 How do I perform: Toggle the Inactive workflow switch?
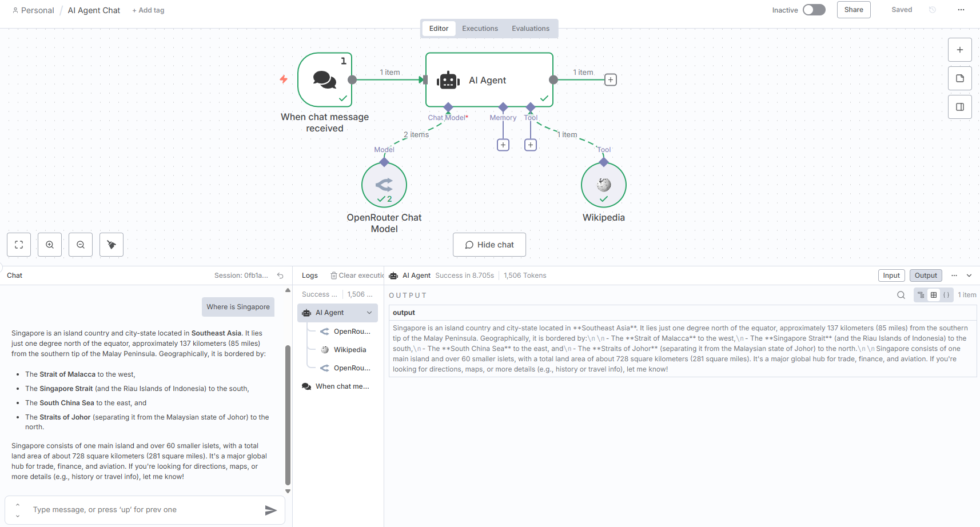pos(814,10)
